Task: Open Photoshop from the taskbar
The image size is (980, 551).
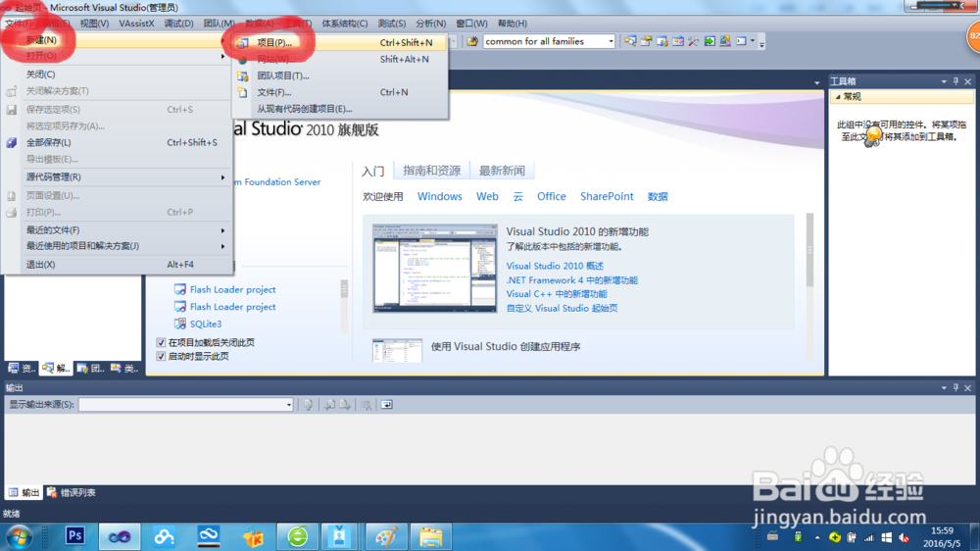Action: pos(75,536)
